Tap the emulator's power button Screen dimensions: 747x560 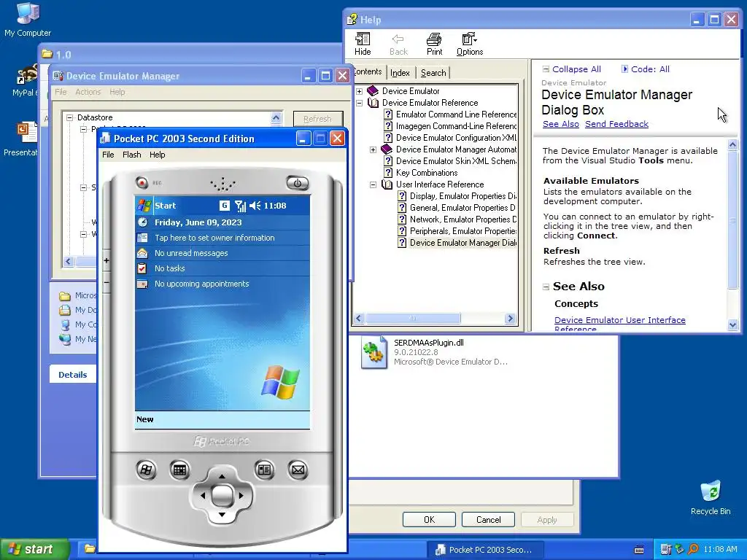pyautogui.click(x=298, y=183)
